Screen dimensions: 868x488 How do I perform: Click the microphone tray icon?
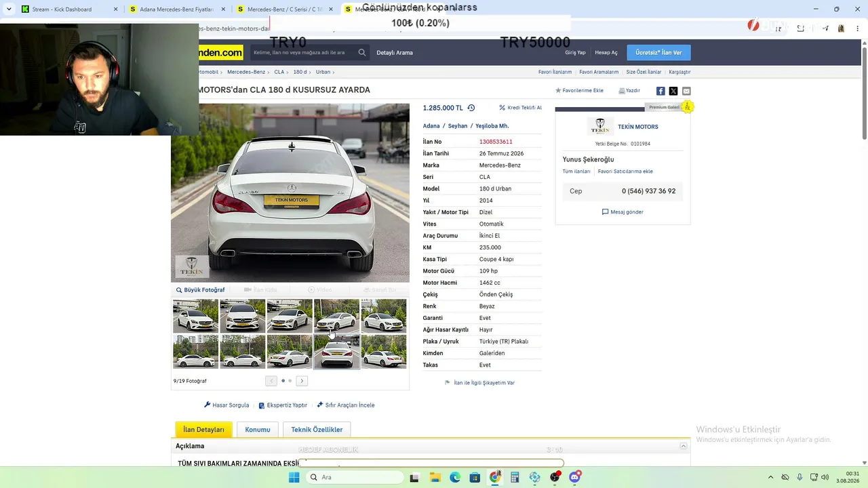(800, 477)
